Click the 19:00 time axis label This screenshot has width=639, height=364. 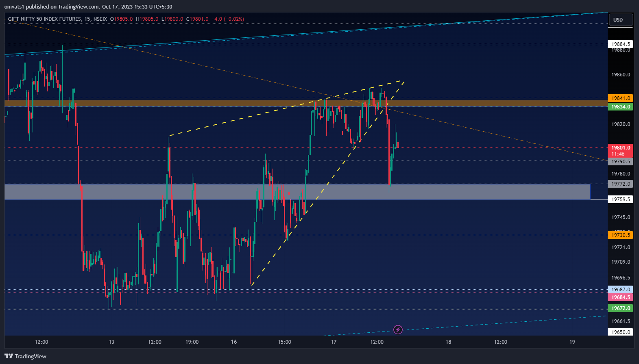(192, 342)
